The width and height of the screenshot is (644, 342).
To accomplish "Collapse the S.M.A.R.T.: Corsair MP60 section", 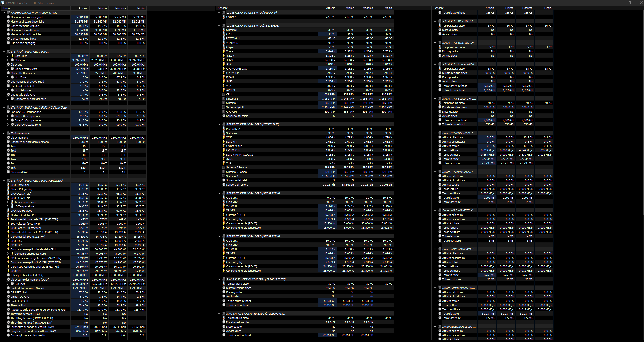I will (435, 64).
